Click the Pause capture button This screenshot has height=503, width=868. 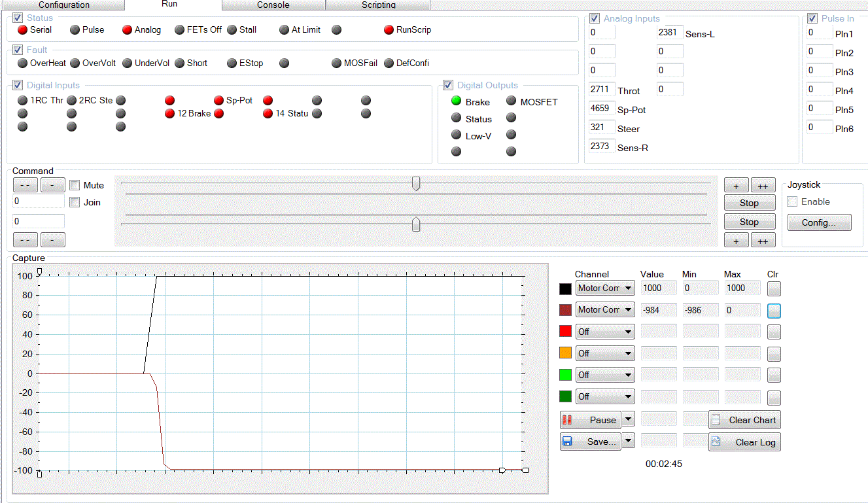point(591,420)
